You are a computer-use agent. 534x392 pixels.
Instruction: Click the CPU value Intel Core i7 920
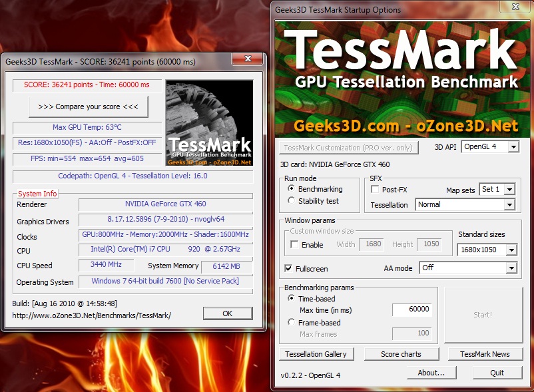pyautogui.click(x=166, y=249)
